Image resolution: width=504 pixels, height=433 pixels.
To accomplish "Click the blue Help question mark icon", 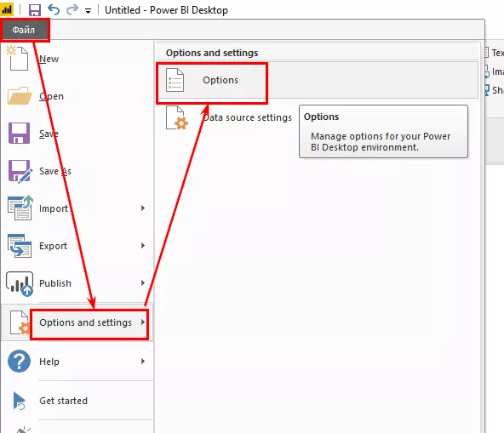I will click(19, 362).
